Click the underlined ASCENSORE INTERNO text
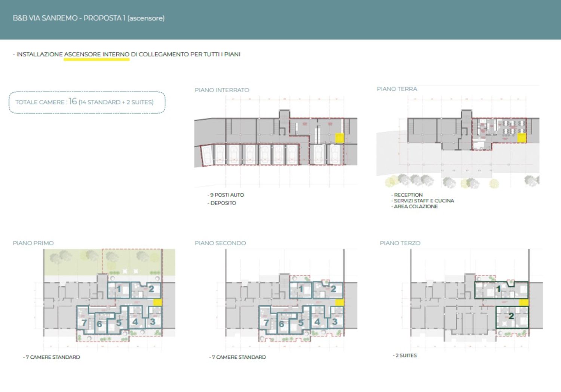The width and height of the screenshot is (561, 392). coord(96,55)
